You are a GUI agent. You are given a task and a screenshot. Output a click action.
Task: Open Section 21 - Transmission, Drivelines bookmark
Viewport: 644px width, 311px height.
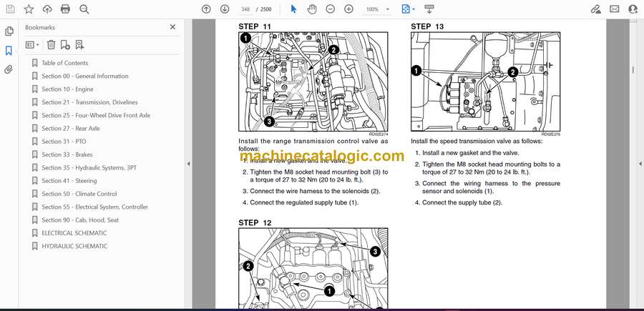(89, 102)
